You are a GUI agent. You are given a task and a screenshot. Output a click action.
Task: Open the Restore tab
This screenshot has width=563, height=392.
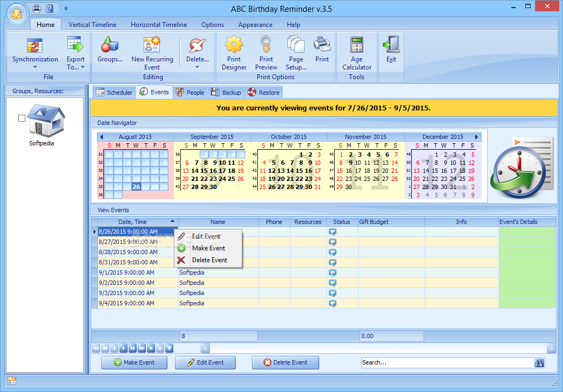click(x=264, y=92)
